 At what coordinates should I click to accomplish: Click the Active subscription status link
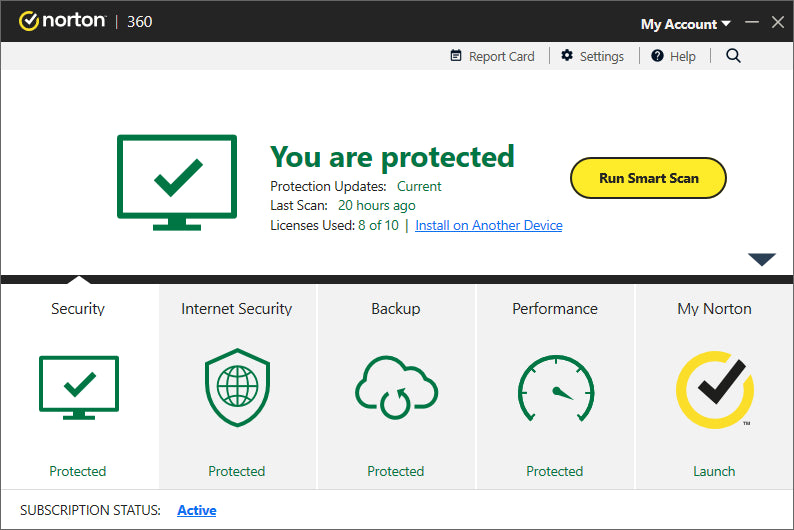click(x=197, y=510)
